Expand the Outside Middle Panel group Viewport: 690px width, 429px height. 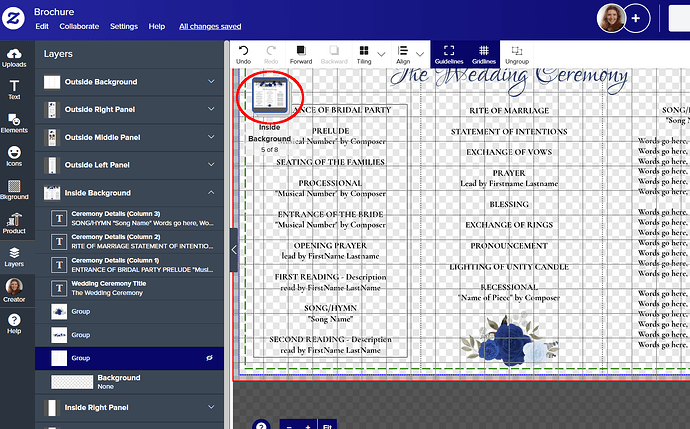211,137
